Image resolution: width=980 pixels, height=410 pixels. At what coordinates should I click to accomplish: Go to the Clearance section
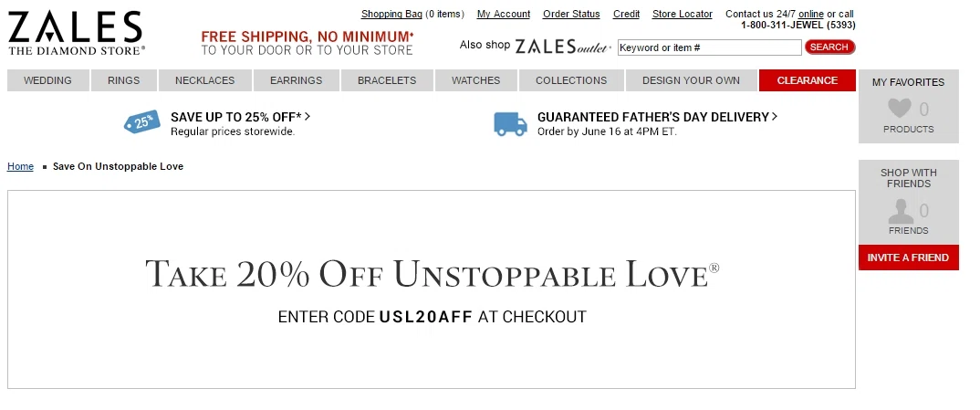tap(807, 80)
